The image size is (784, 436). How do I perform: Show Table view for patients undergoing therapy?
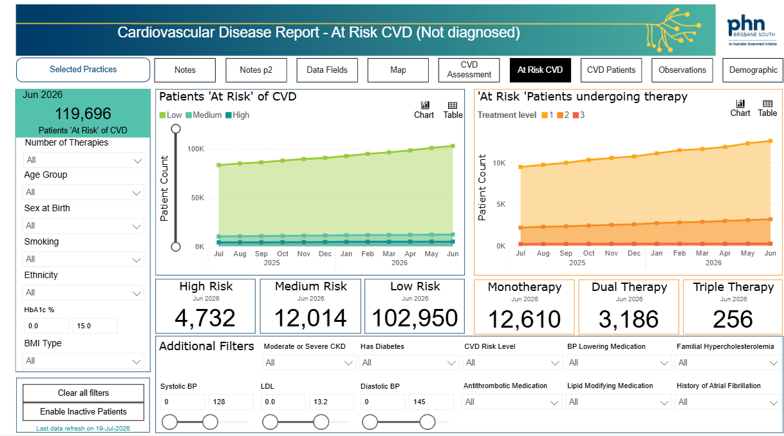point(768,108)
